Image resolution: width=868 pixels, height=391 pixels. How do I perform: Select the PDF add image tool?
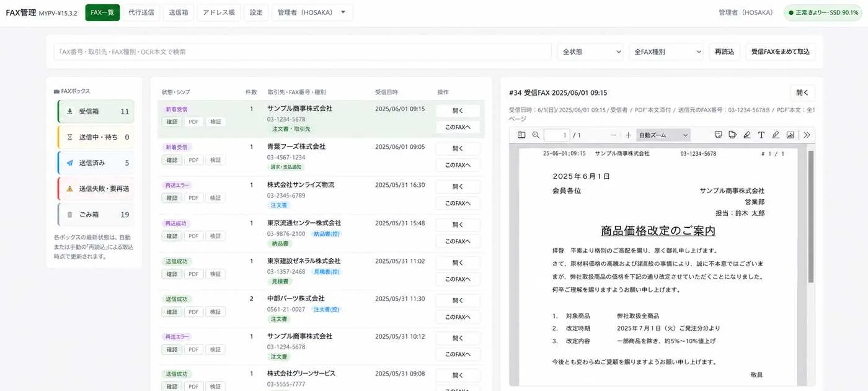pos(790,135)
